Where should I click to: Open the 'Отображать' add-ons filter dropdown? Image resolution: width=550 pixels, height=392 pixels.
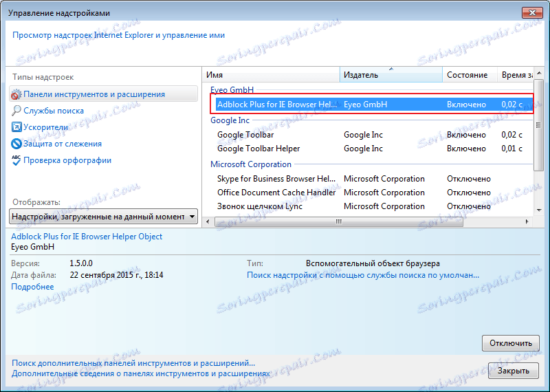(104, 217)
